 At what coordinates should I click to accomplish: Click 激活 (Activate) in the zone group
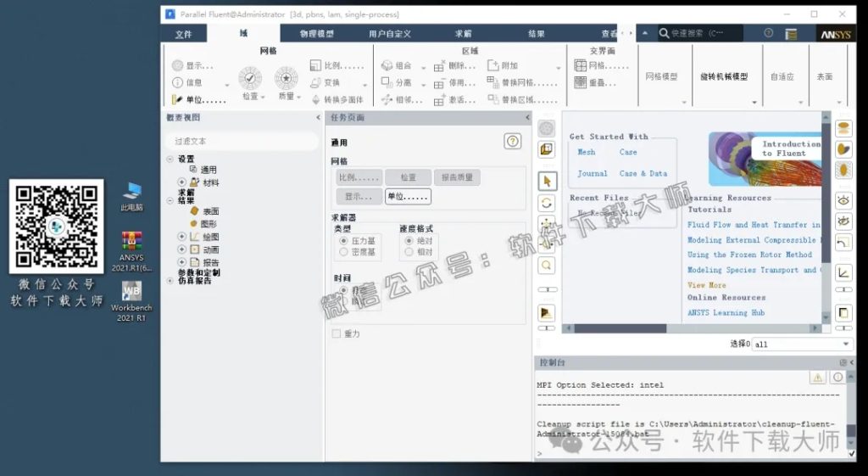point(454,100)
